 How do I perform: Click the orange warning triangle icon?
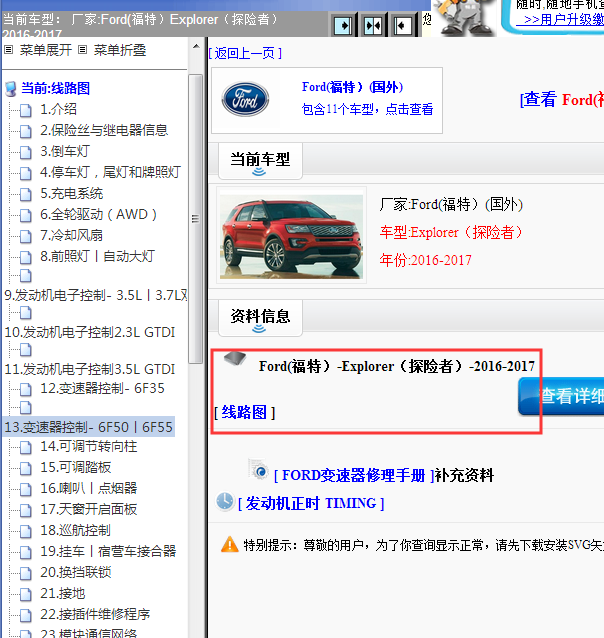click(x=230, y=544)
